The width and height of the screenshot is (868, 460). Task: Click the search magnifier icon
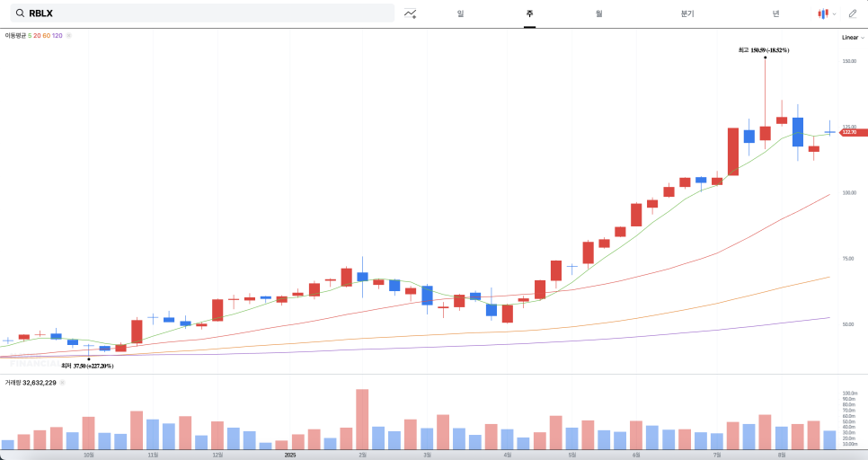click(20, 13)
